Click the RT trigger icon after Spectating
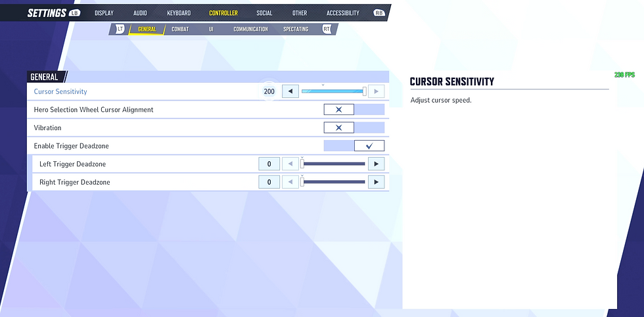The width and height of the screenshot is (644, 317). click(x=327, y=29)
